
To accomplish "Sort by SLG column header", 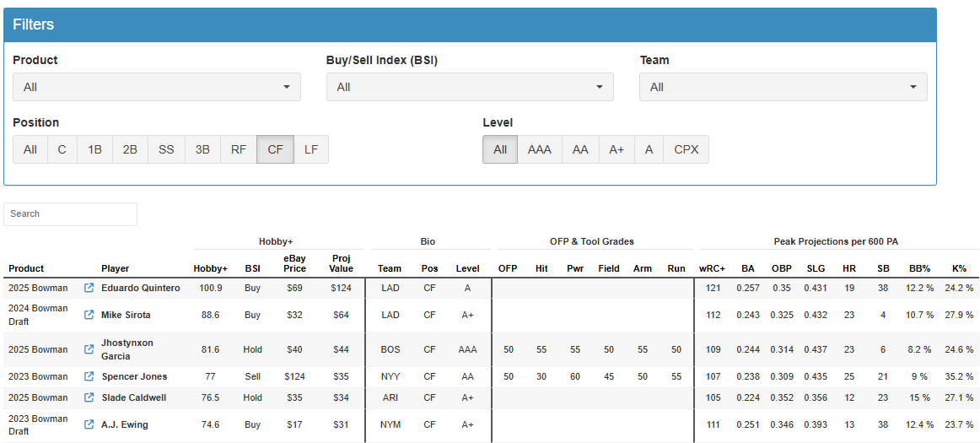I will pos(815,268).
